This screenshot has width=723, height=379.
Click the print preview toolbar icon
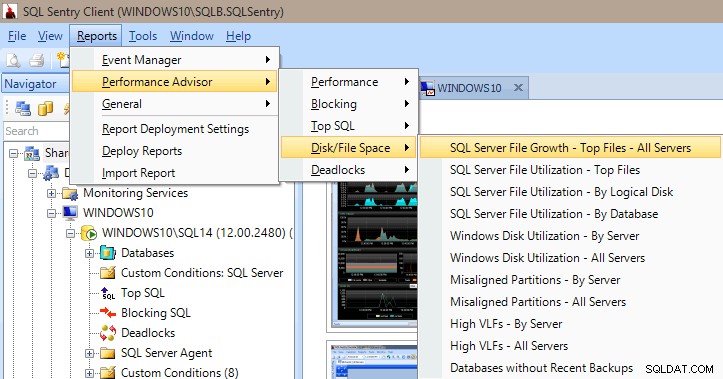[13, 60]
